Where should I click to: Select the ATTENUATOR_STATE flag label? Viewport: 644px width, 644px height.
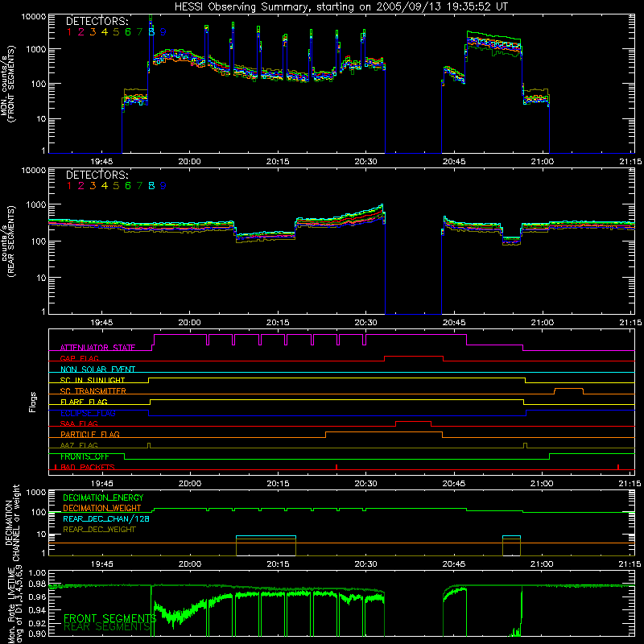pyautogui.click(x=97, y=348)
